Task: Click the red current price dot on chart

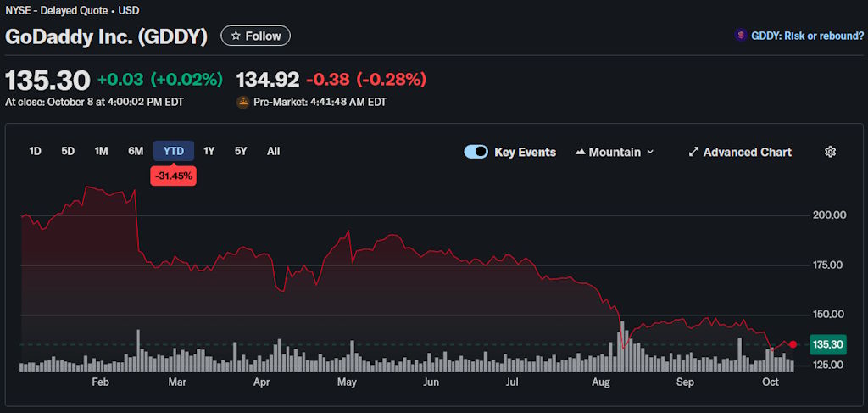Action: tap(793, 344)
